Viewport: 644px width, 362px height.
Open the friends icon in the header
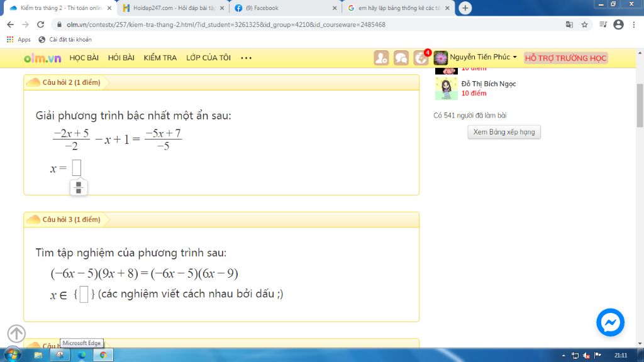pos(381,58)
